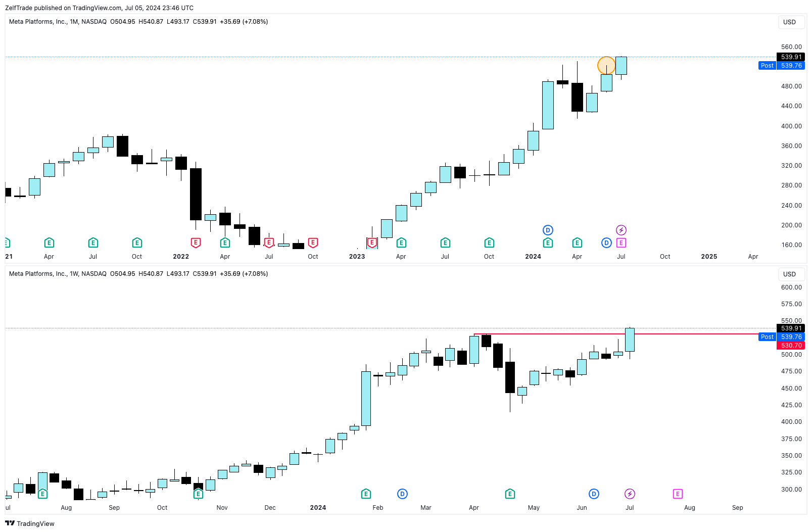812x532 pixels.
Task: Click the magenta earnings marker on monthly chart
Action: coord(621,243)
